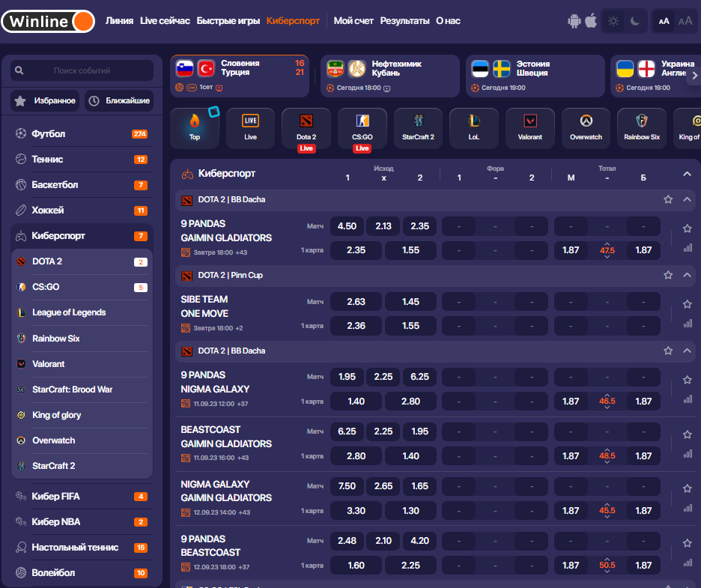This screenshot has height=588, width=701.
Task: Open the Android app download icon
Action: coord(574,21)
